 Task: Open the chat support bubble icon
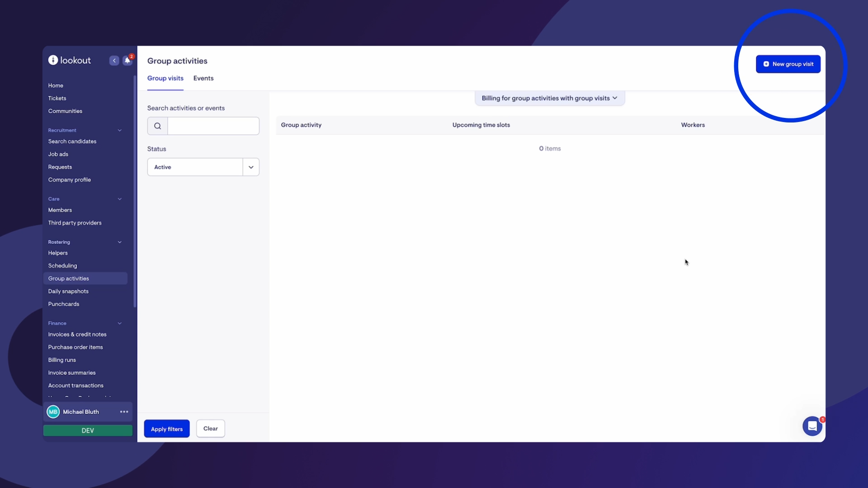click(812, 426)
